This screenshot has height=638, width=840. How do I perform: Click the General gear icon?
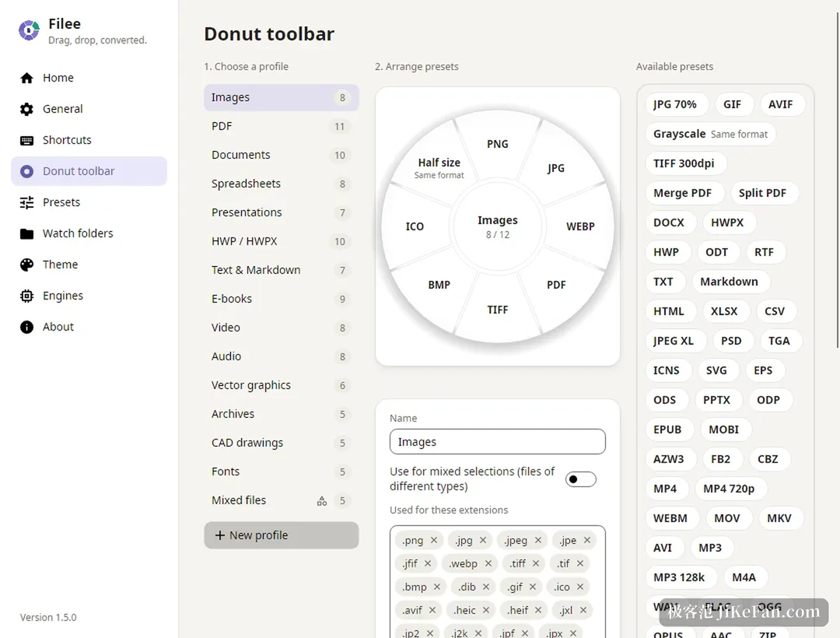[x=26, y=109]
